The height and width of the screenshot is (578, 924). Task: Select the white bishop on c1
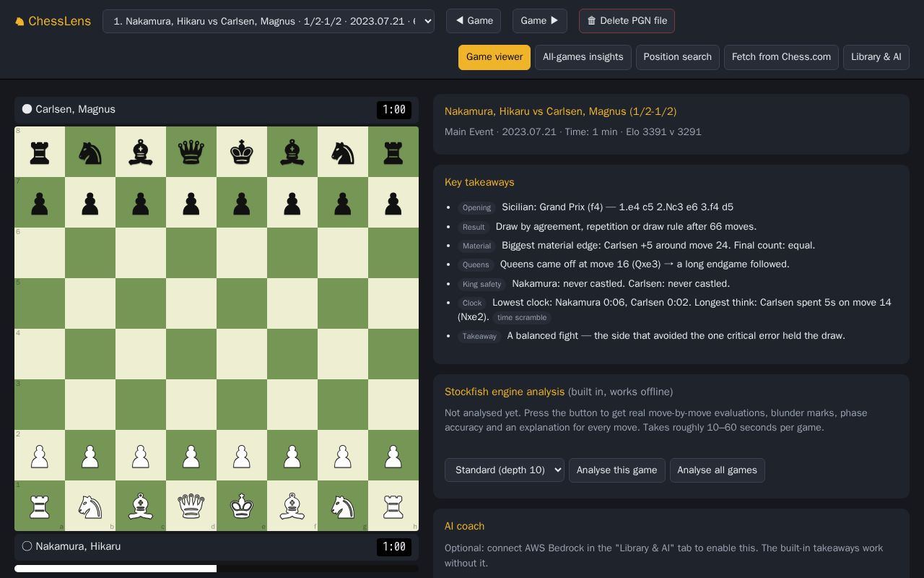[141, 506]
